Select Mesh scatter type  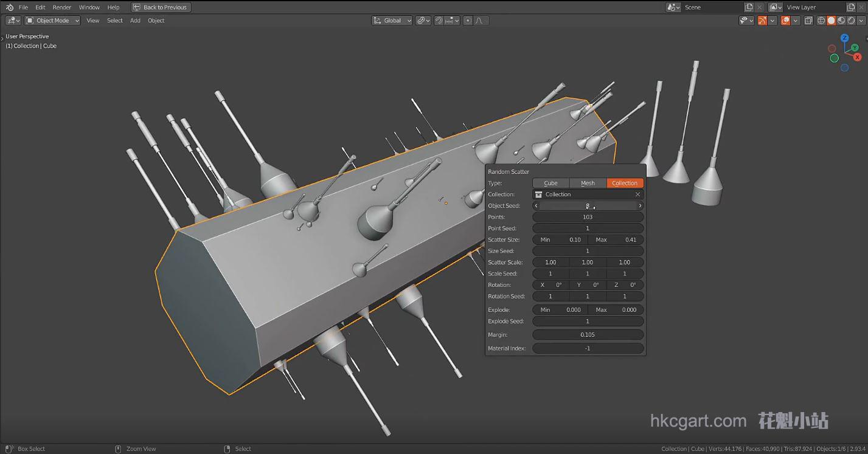[x=588, y=183]
